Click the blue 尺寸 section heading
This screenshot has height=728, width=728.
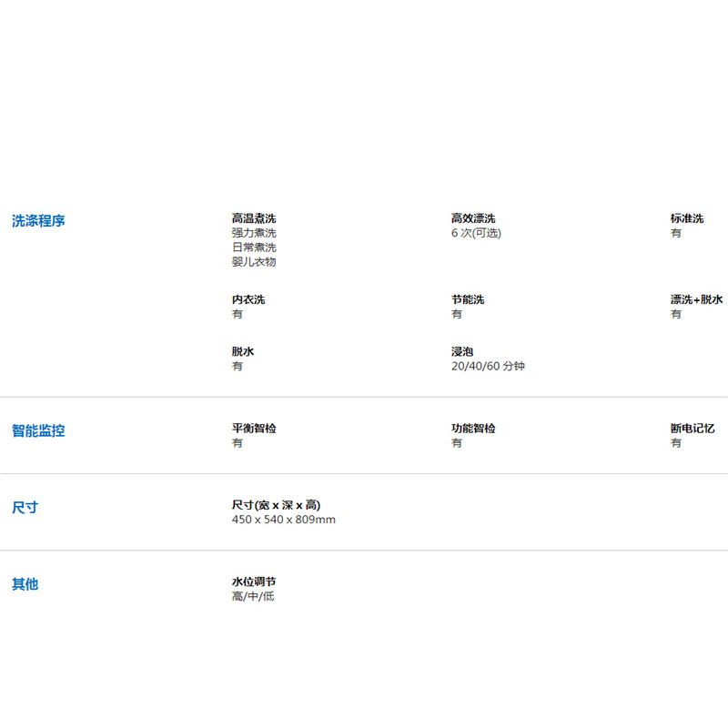pyautogui.click(x=25, y=508)
